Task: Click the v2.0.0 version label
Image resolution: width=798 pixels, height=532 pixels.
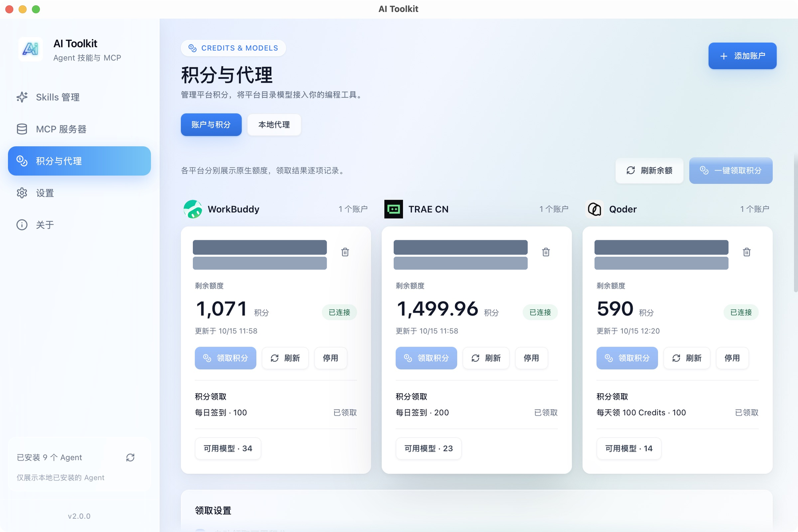Action: coord(79,516)
